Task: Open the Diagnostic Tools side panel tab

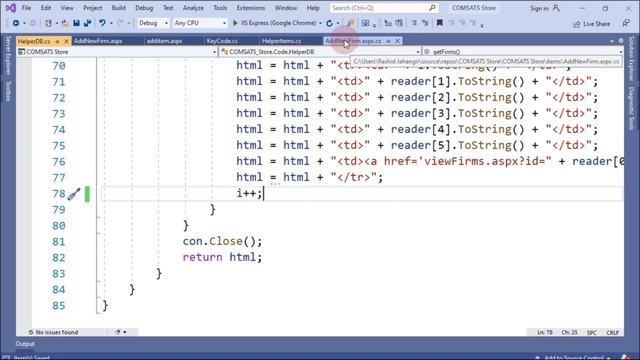Action: [x=631, y=108]
